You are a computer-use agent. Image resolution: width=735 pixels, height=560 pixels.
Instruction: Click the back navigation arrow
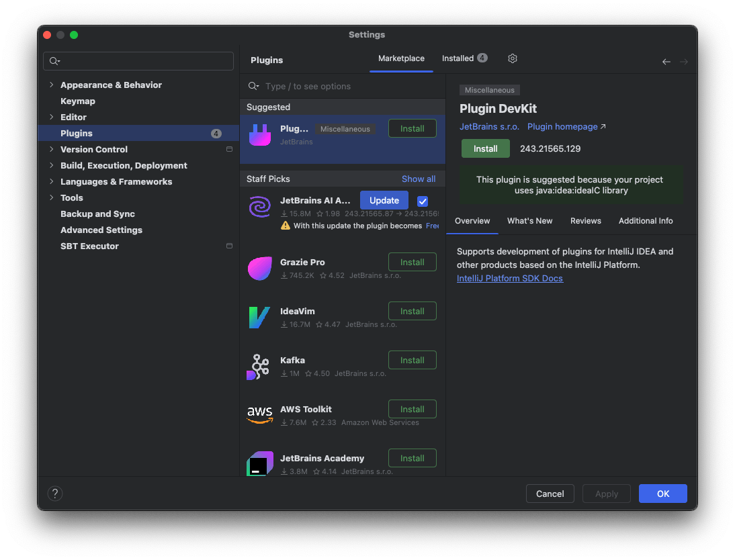tap(666, 62)
